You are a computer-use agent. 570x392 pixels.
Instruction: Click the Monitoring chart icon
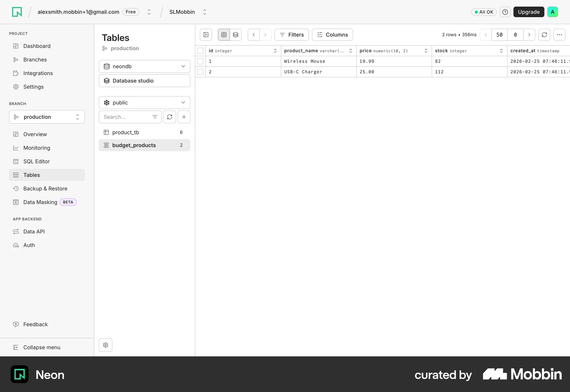pyautogui.click(x=16, y=148)
